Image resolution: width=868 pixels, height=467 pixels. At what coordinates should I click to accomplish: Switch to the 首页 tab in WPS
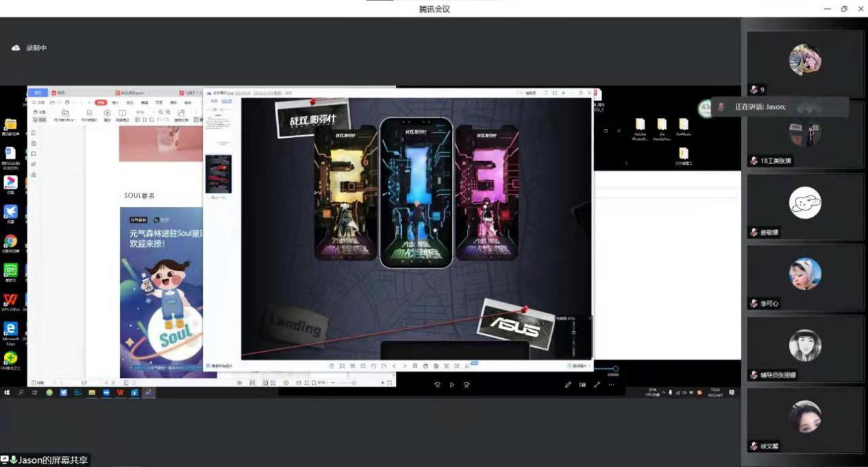tap(38, 92)
